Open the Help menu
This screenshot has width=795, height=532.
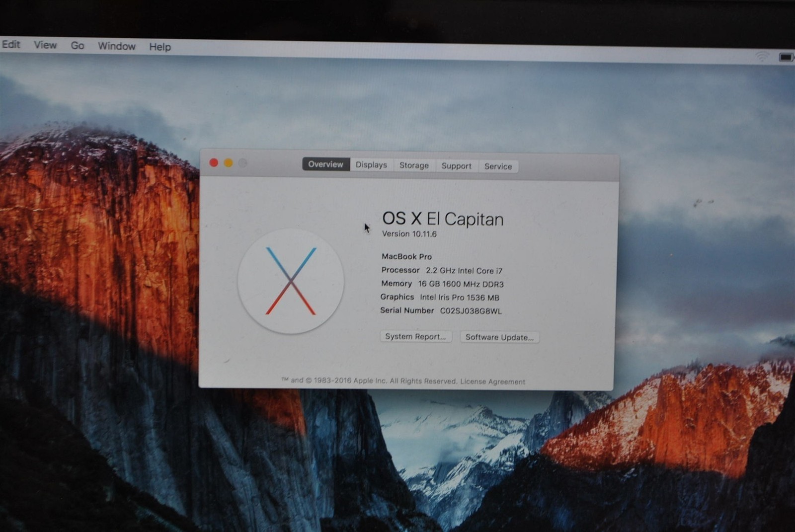coord(160,47)
